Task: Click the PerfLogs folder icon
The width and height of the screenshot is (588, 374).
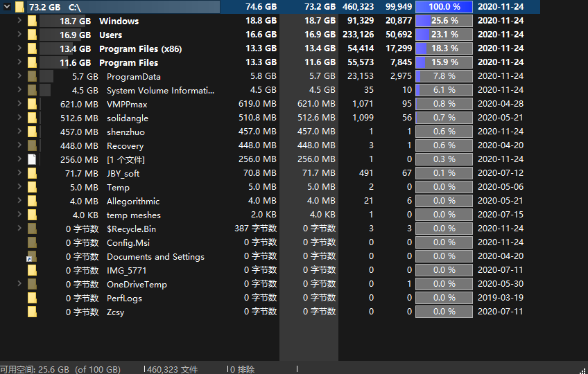Action: pyautogui.click(x=32, y=298)
